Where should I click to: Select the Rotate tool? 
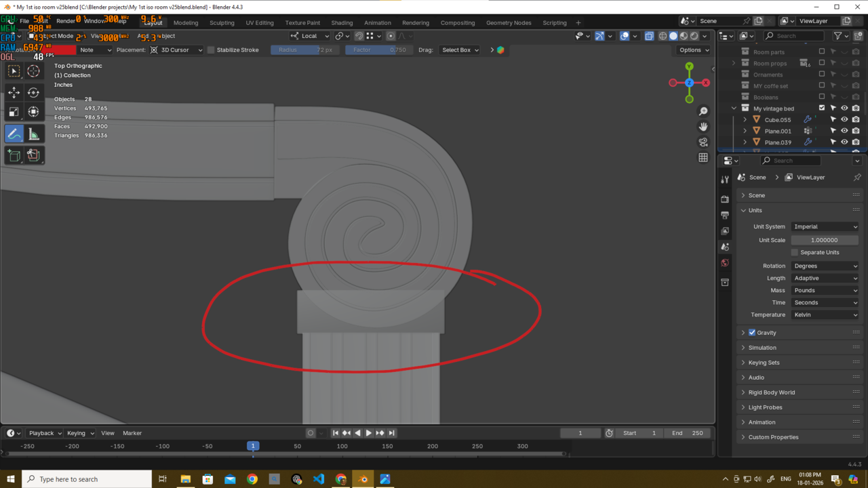(x=33, y=92)
